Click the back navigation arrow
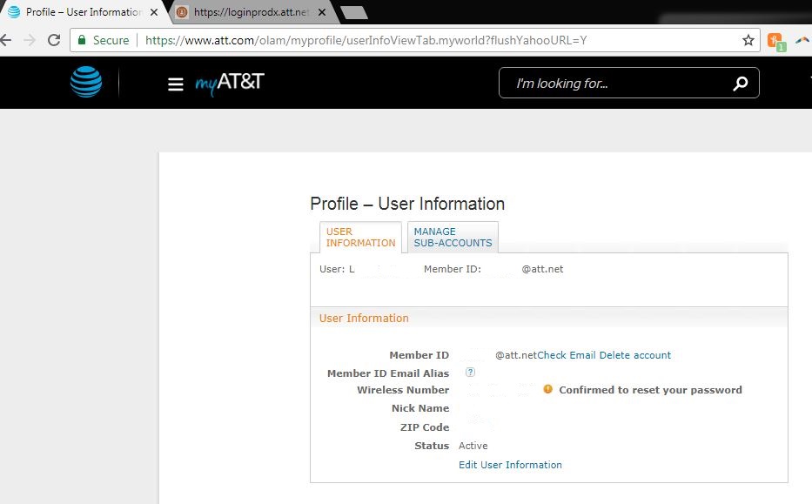This screenshot has height=504, width=812. [9, 40]
